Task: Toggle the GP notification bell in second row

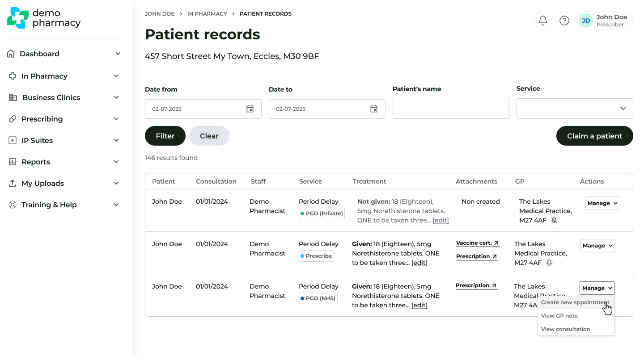Action: 549,263
